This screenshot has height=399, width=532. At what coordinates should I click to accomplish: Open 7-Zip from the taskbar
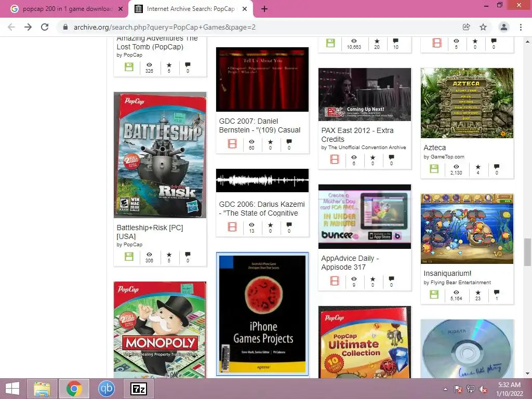coord(138,389)
